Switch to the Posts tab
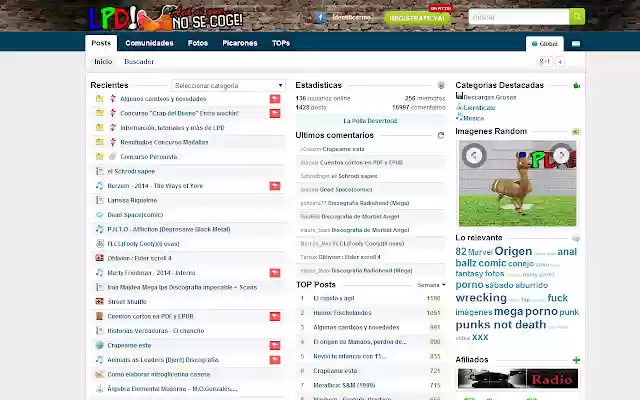Viewport: 640px width, 400px height. [101, 43]
